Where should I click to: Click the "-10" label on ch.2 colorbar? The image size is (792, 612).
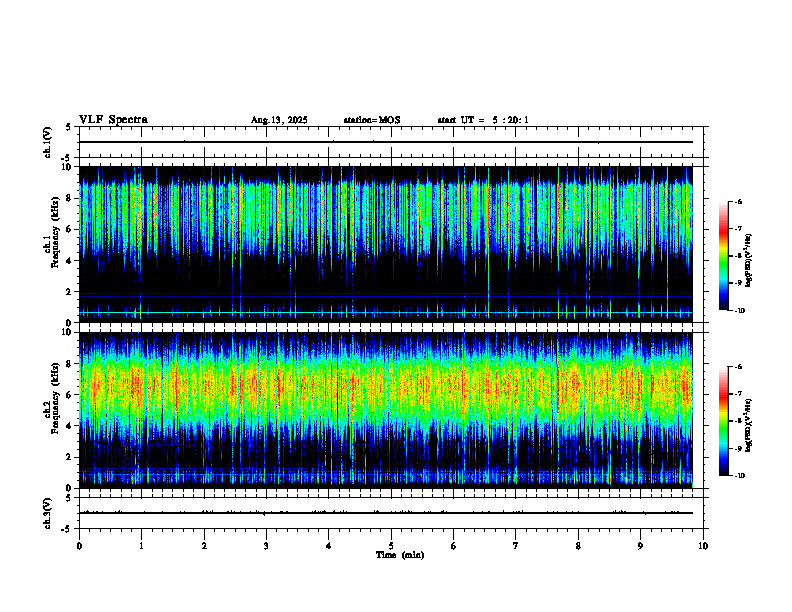pyautogui.click(x=740, y=476)
